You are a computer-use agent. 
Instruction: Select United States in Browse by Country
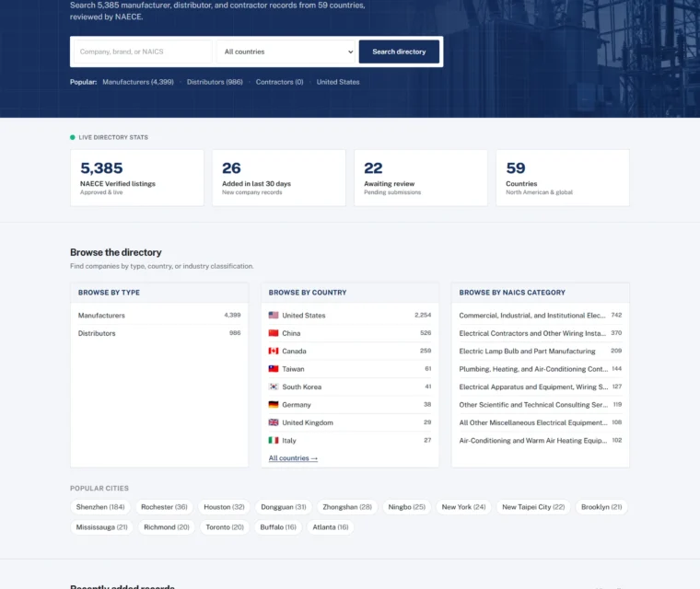point(350,315)
